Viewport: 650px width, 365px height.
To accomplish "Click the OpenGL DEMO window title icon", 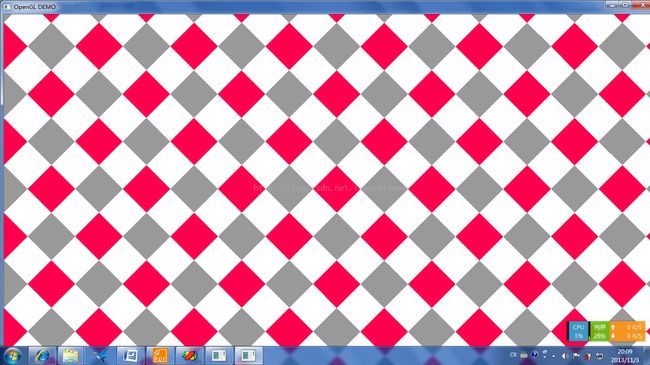I will (7, 7).
